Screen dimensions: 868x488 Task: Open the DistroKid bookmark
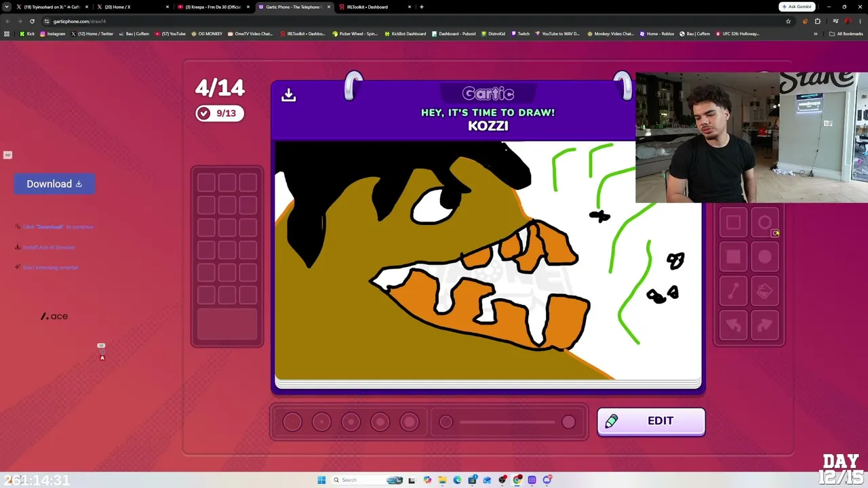pos(492,34)
